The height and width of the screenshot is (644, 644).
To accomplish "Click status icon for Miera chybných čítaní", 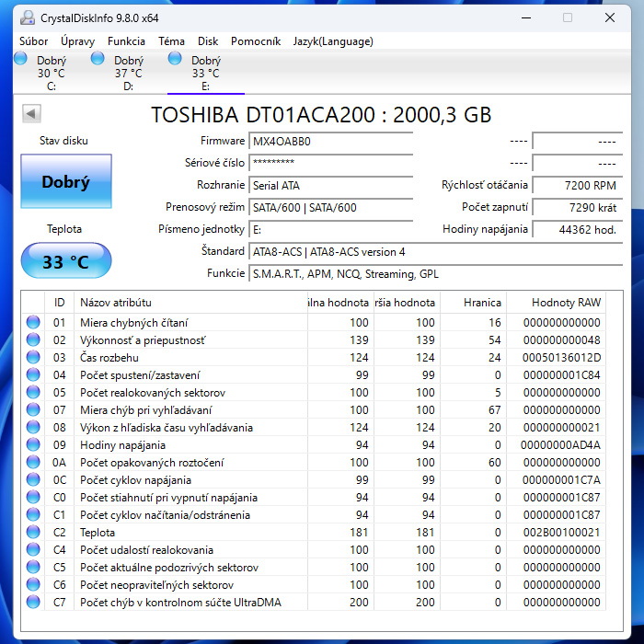I will pos(34,322).
